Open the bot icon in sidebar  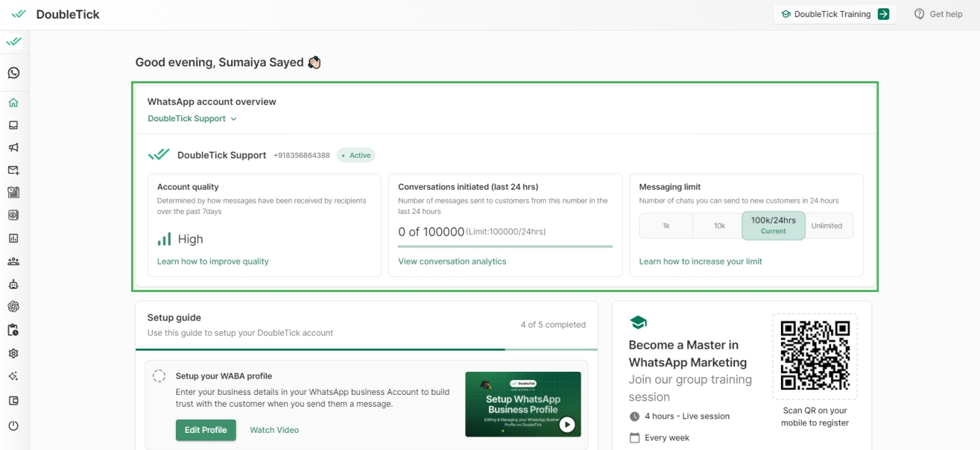coord(13,284)
